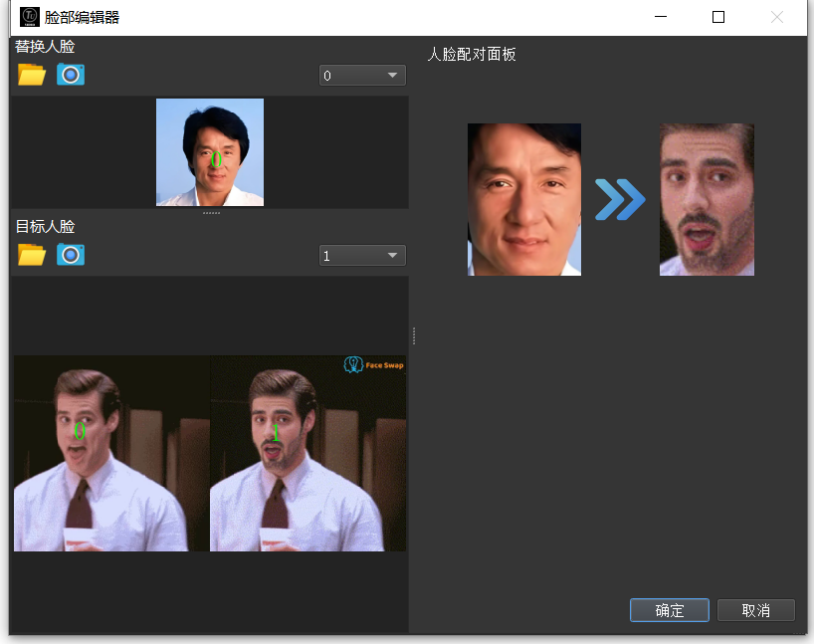Viewport: 814px width, 644px height.
Task: Click source face thumbnail in 人脸配对面板
Action: [524, 199]
